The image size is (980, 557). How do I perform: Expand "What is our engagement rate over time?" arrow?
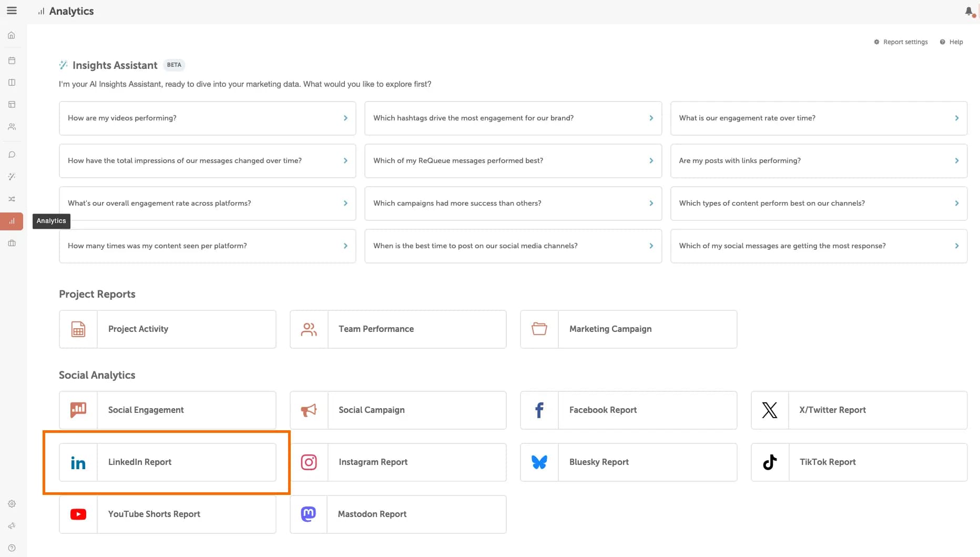pyautogui.click(x=956, y=118)
